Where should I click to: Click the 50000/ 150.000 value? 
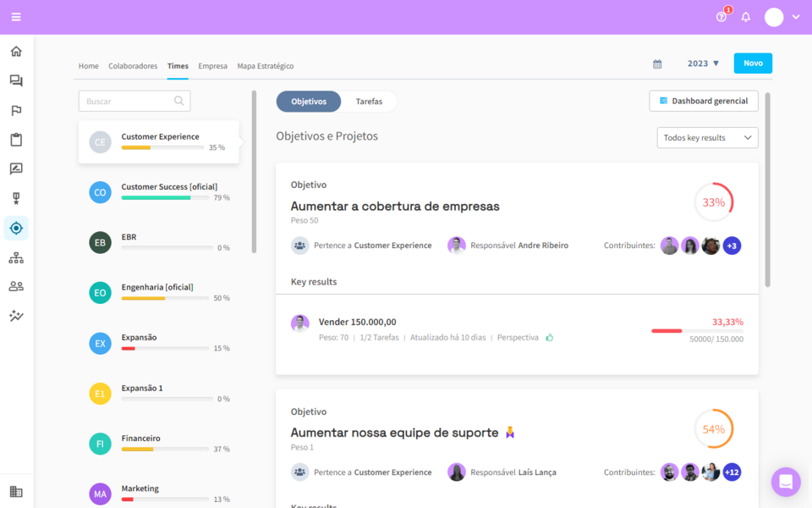(x=716, y=340)
